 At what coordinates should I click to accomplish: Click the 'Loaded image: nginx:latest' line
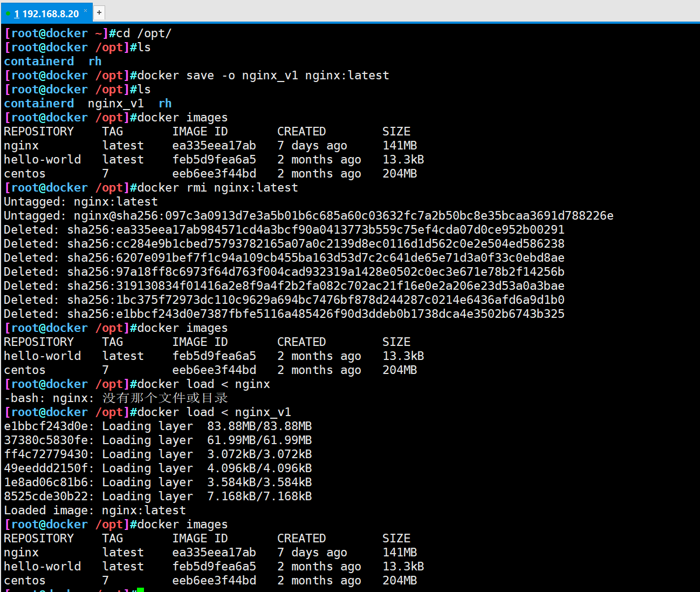(95, 511)
